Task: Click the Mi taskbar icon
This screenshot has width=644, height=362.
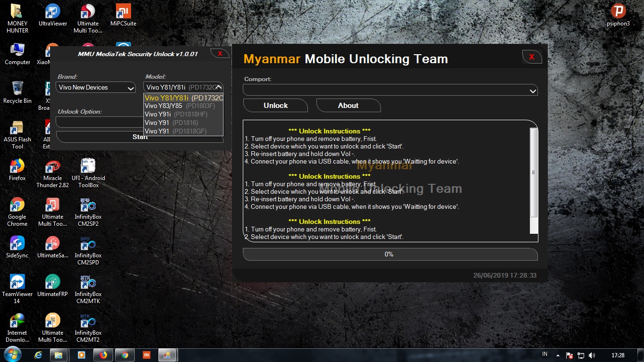Action: (x=147, y=355)
